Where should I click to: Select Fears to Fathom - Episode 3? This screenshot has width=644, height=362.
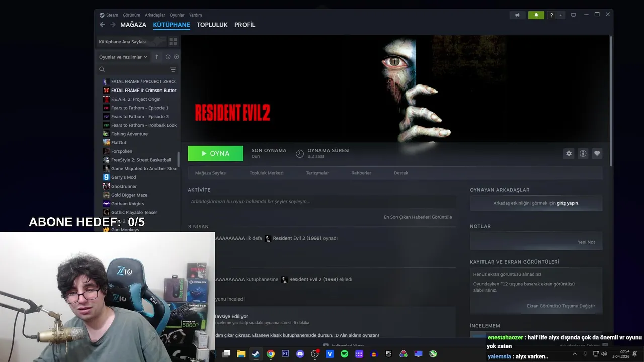tap(140, 117)
